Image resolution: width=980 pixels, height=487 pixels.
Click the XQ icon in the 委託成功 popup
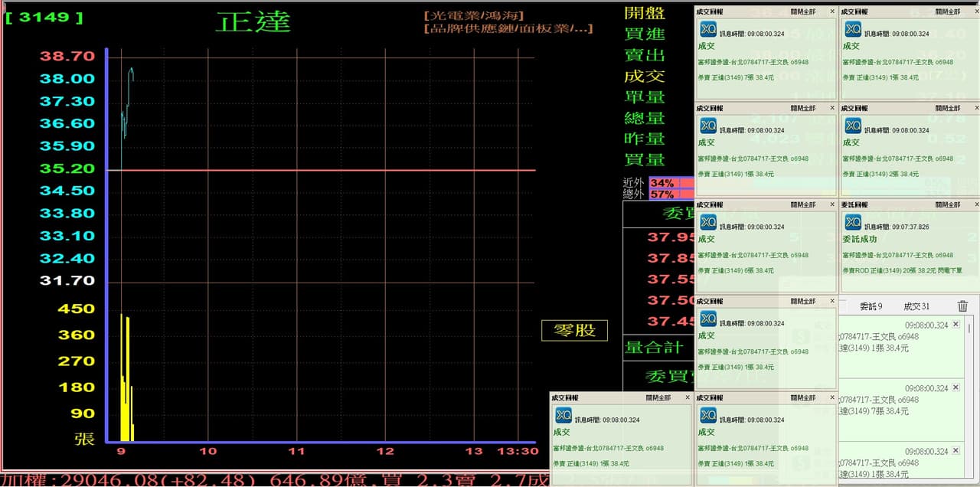click(x=852, y=222)
